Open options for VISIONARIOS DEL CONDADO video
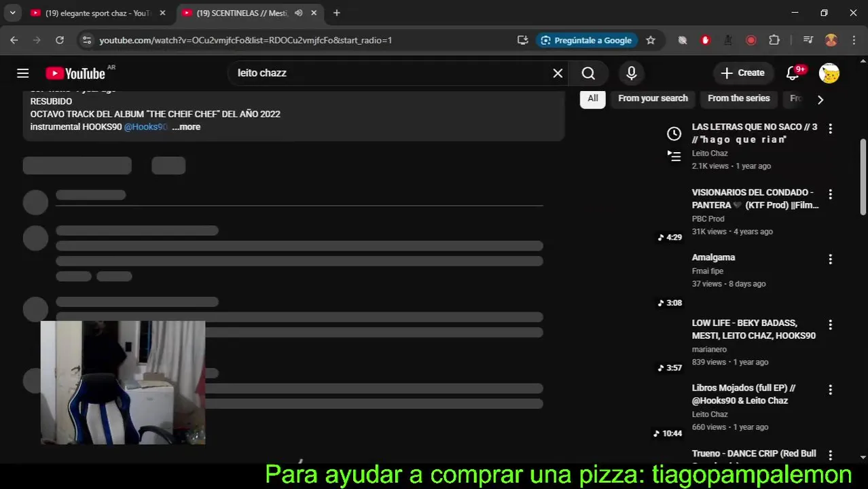Viewport: 868px width, 489px height. pos(830,194)
